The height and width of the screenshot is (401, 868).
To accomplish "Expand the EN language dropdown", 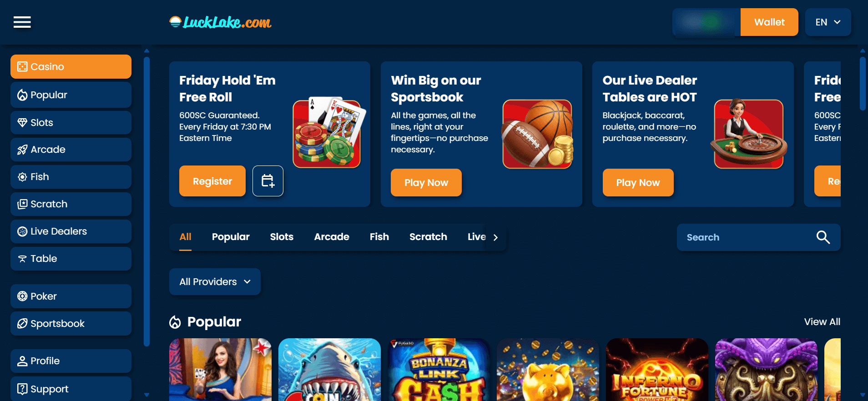I will 828,22.
